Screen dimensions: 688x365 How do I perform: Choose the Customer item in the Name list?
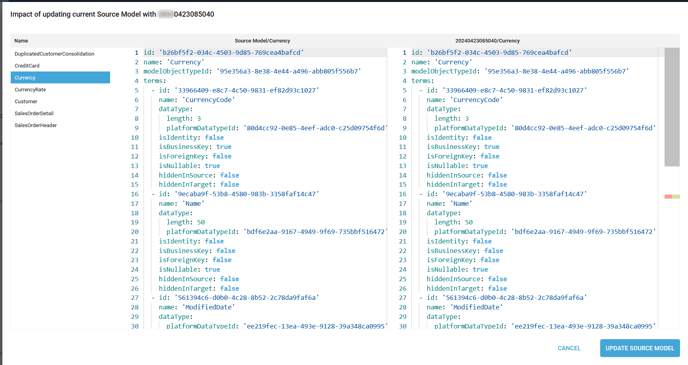click(x=26, y=101)
